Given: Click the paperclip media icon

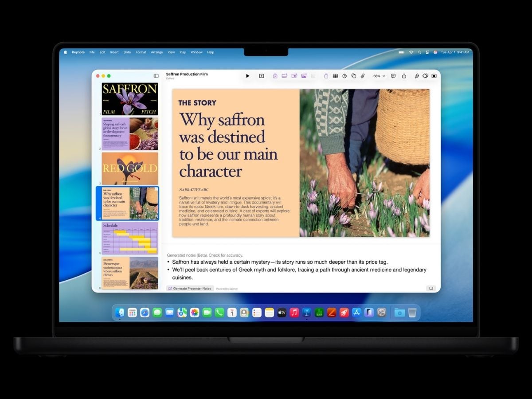Looking at the screenshot, I should tap(362, 76).
